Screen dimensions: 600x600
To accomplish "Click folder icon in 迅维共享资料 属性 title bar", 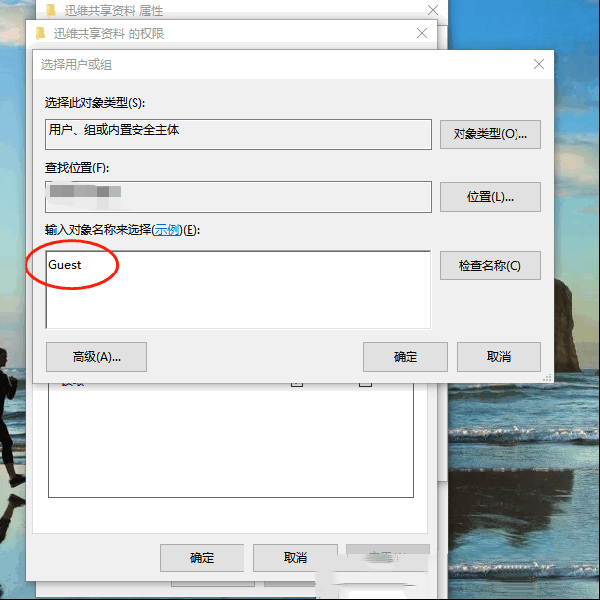I will coord(51,10).
